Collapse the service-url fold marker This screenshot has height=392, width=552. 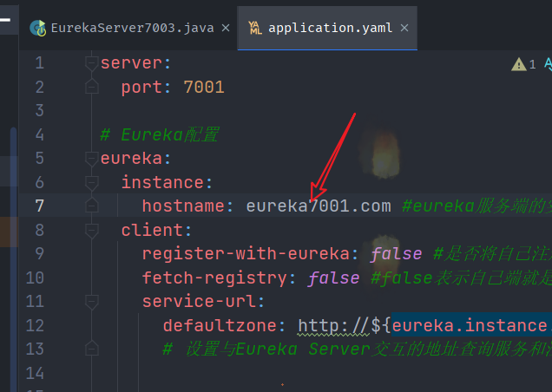(91, 302)
